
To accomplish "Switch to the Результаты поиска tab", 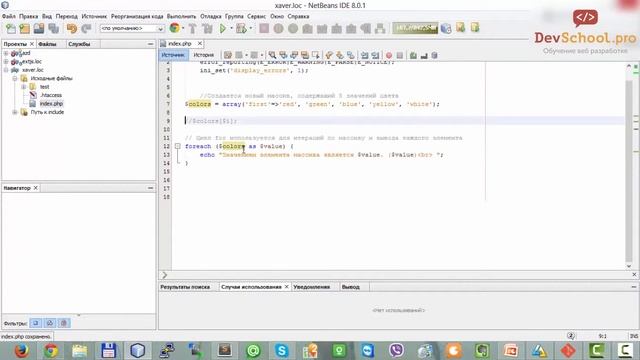I will 185,287.
